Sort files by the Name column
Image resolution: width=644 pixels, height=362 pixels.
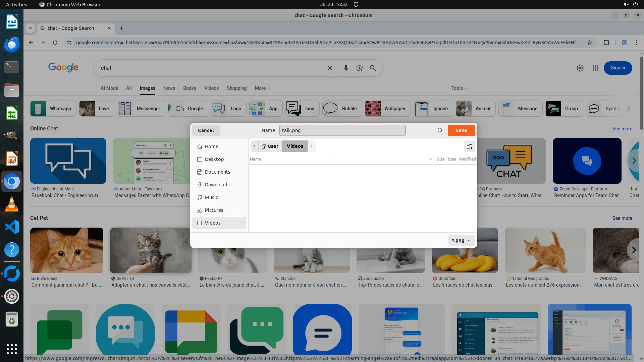tap(255, 159)
